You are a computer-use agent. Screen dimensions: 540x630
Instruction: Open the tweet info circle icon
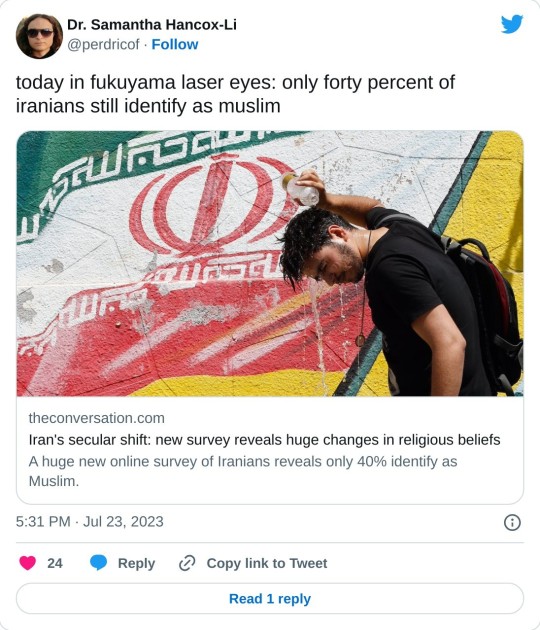pyautogui.click(x=512, y=522)
